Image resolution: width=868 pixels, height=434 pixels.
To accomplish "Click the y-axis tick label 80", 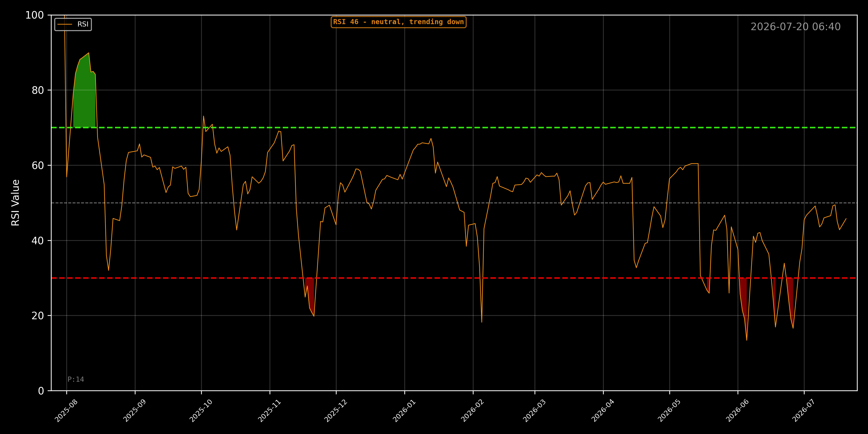I will [x=38, y=90].
